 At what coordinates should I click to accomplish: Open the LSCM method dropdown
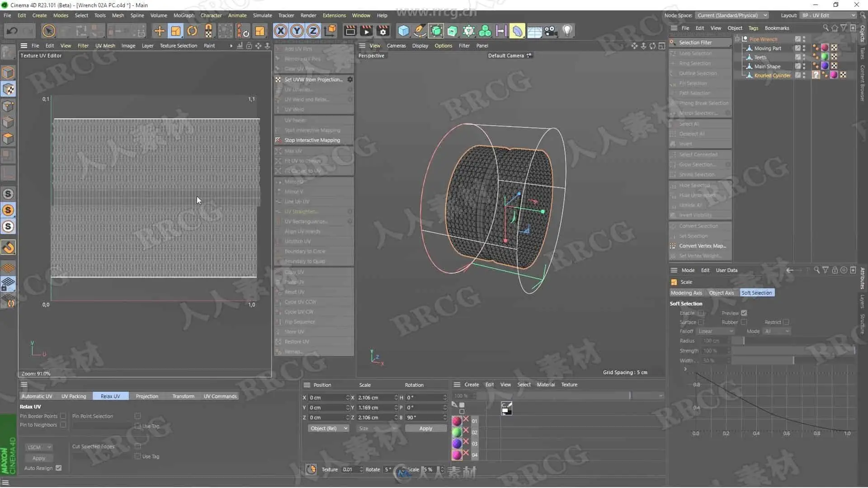[x=39, y=447]
